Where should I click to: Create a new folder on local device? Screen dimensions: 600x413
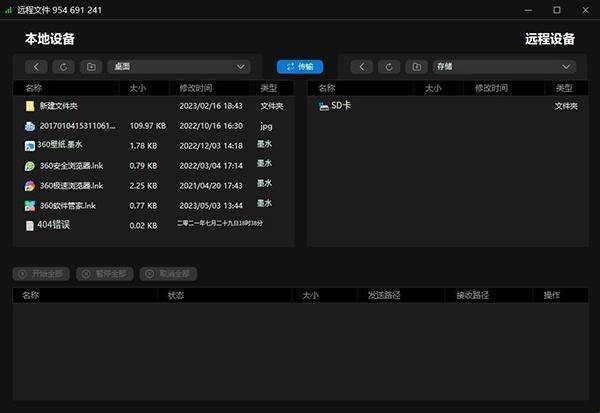coord(91,67)
